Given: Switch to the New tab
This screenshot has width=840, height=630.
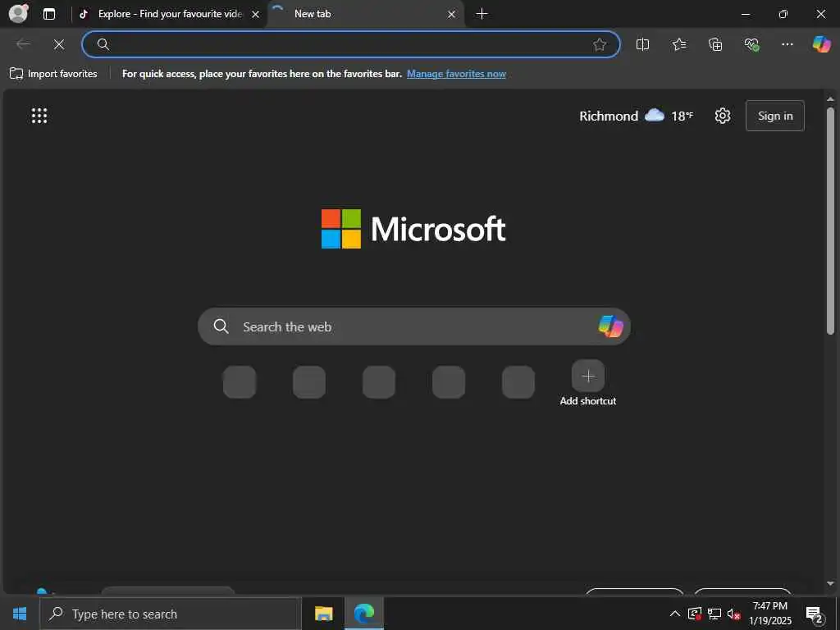Looking at the screenshot, I should tap(364, 14).
